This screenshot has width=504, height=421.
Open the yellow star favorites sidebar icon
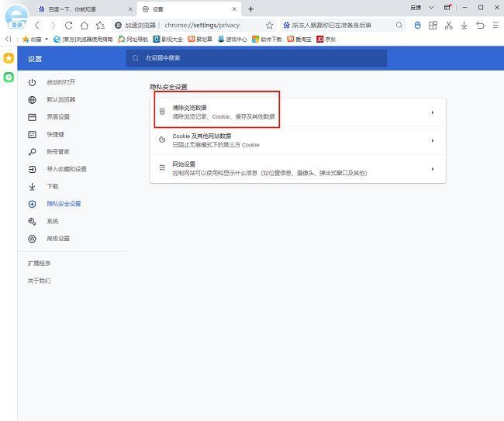coord(9,59)
